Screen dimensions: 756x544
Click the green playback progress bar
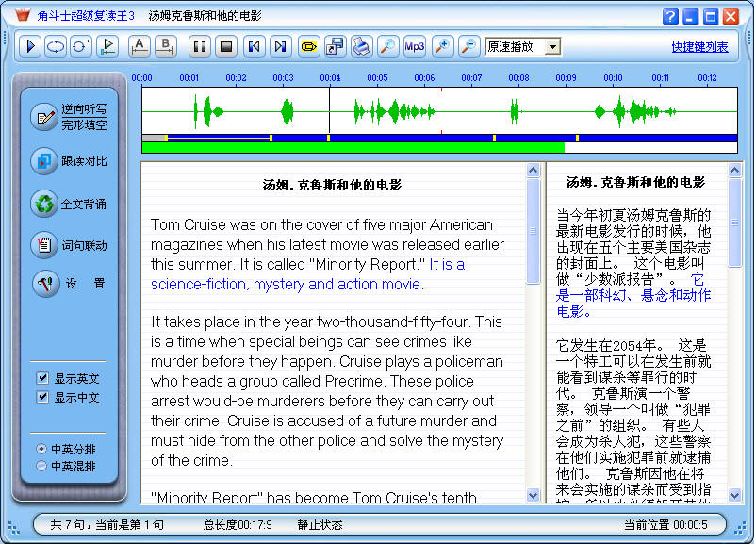(353, 148)
